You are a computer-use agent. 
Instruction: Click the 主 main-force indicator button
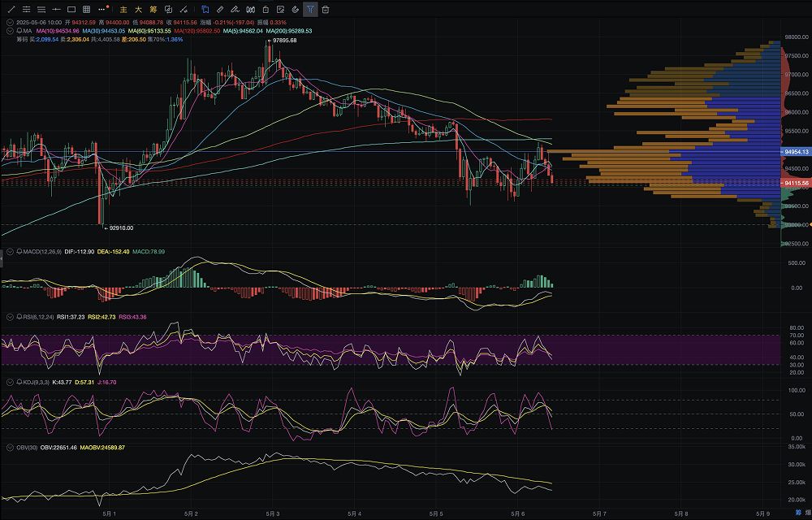[x=124, y=10]
